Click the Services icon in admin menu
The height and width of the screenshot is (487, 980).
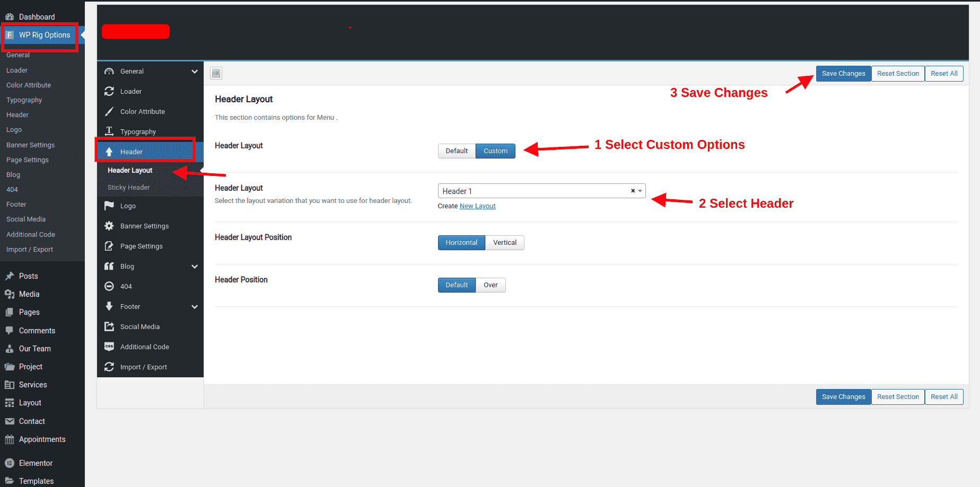click(x=10, y=385)
